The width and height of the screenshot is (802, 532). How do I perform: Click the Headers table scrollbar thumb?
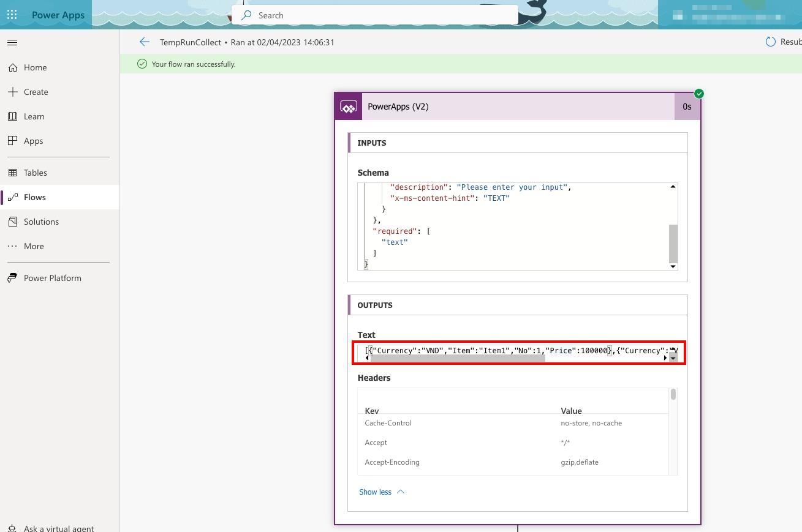tap(673, 394)
